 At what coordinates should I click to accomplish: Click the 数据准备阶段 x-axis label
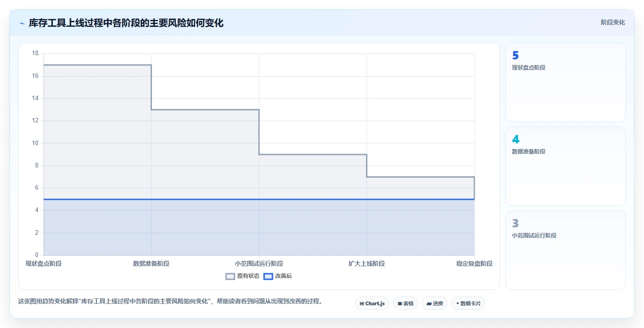coord(151,264)
